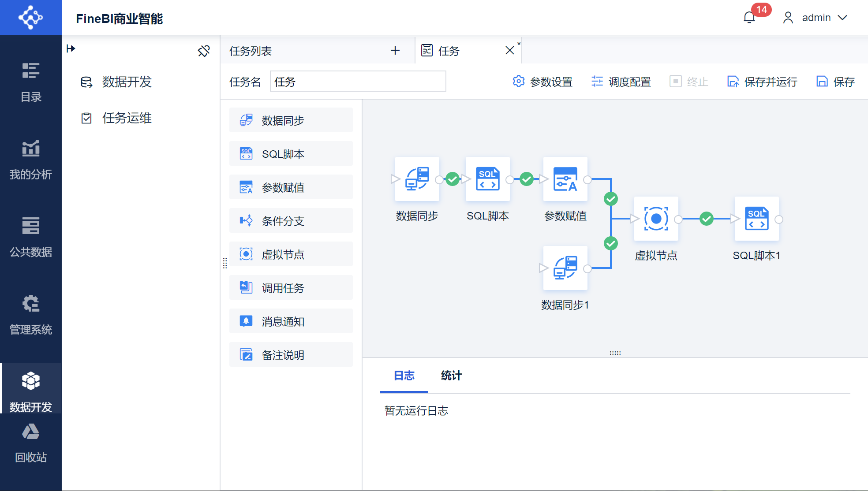Image resolution: width=868 pixels, height=491 pixels.
Task: Open the notification bell
Action: tap(749, 18)
